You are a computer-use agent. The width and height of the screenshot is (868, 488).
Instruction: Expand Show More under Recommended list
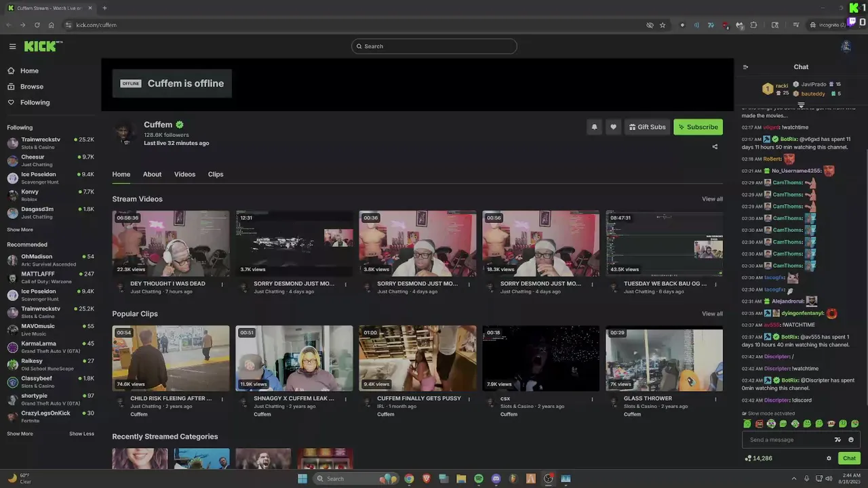click(20, 434)
